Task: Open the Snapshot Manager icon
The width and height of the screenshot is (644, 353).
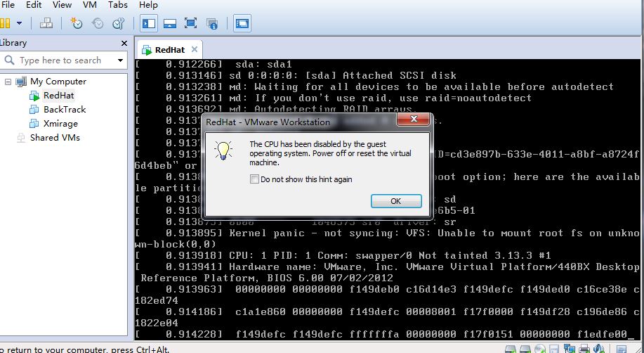Action: click(118, 23)
